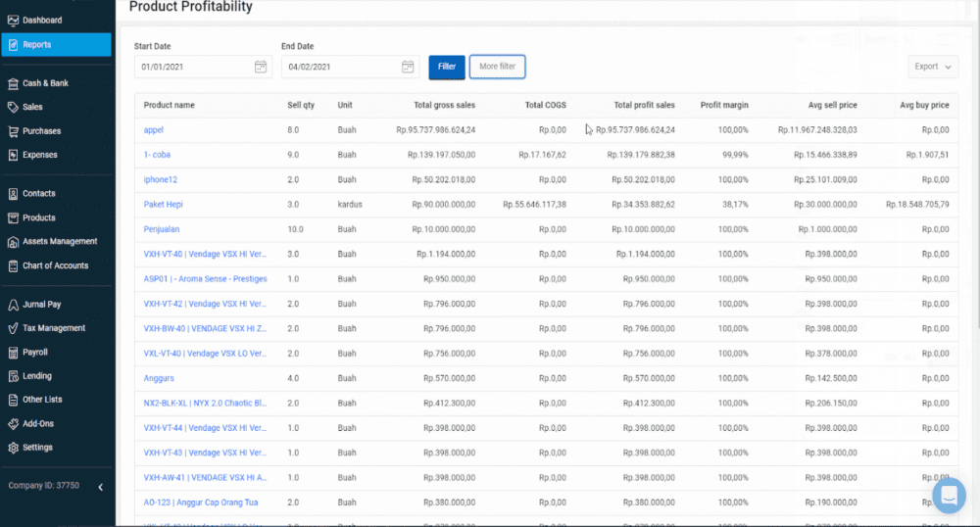Open the chat support bubble

[949, 495]
